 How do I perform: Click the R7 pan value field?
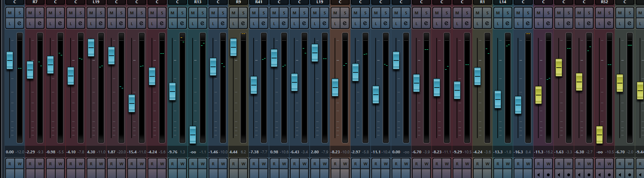pos(35,2)
